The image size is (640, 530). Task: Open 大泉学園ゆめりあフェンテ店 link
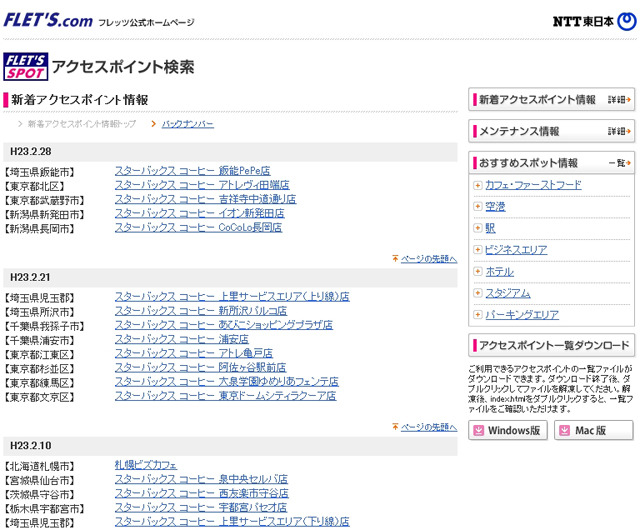tap(227, 381)
